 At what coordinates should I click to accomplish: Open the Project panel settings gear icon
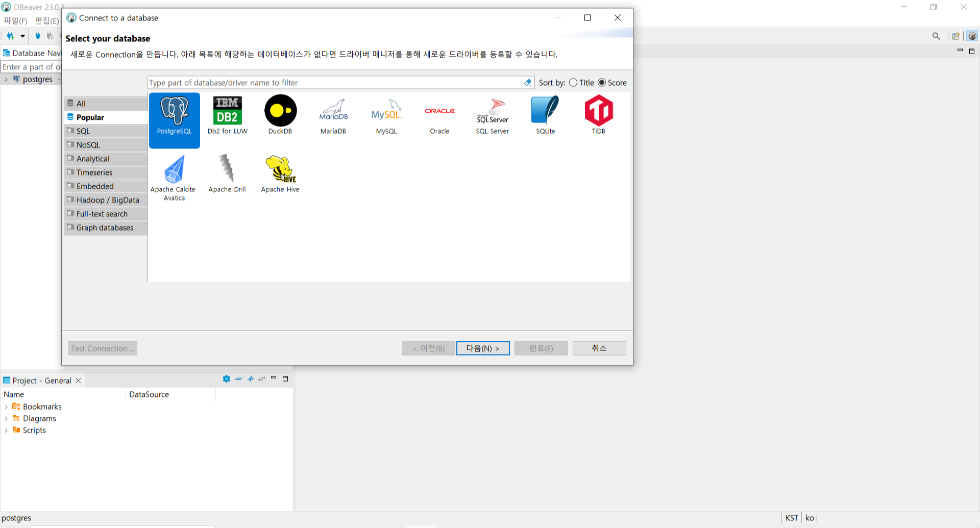tap(227, 379)
